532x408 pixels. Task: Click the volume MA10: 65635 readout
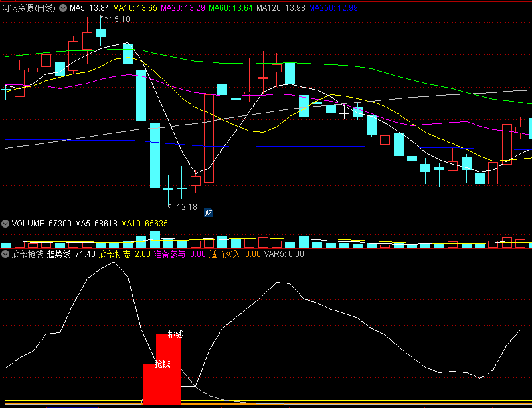(144, 224)
